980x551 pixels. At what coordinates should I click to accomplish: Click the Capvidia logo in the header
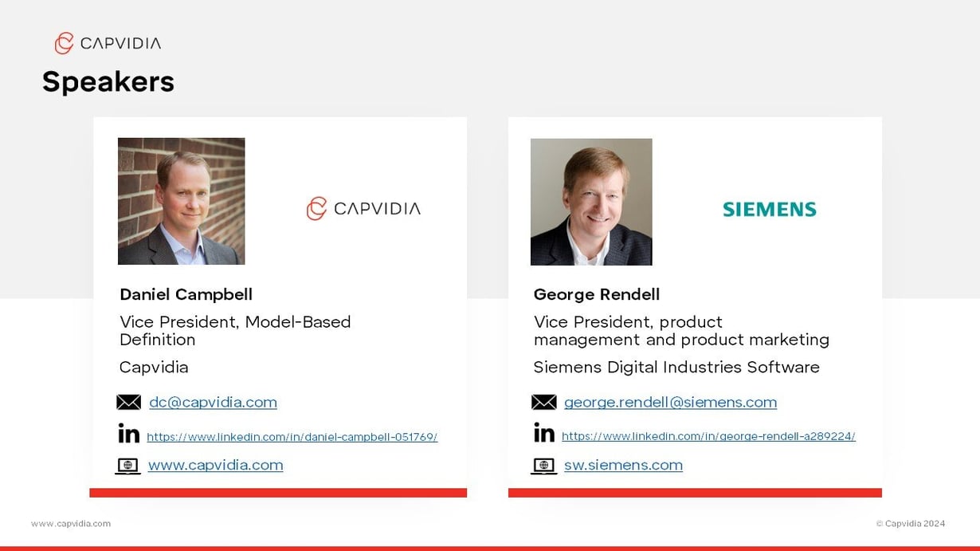click(x=108, y=43)
